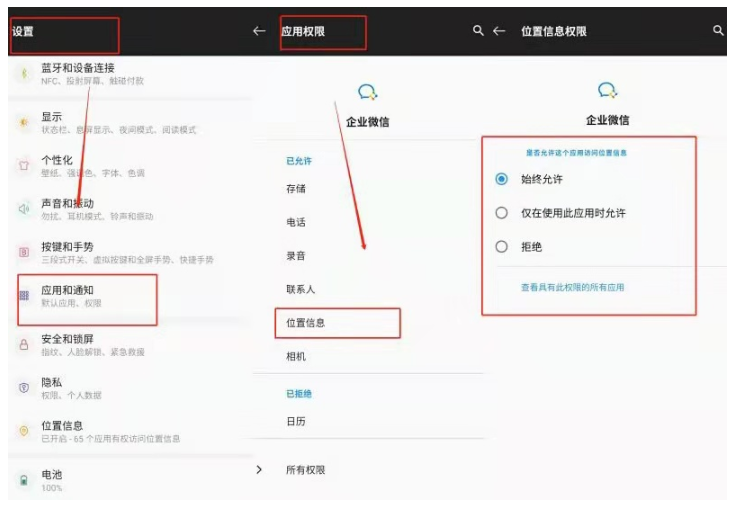Screen dimensions: 735x513
Task: Open 相机 permission
Action: tap(296, 356)
